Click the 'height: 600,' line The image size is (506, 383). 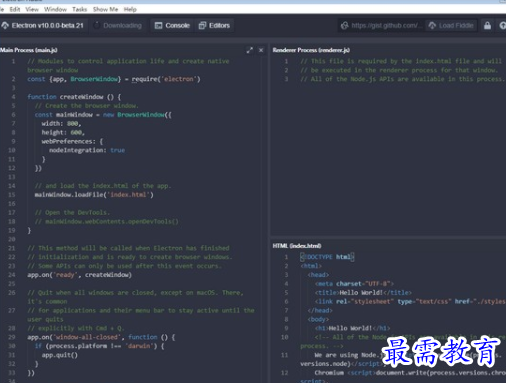point(63,132)
